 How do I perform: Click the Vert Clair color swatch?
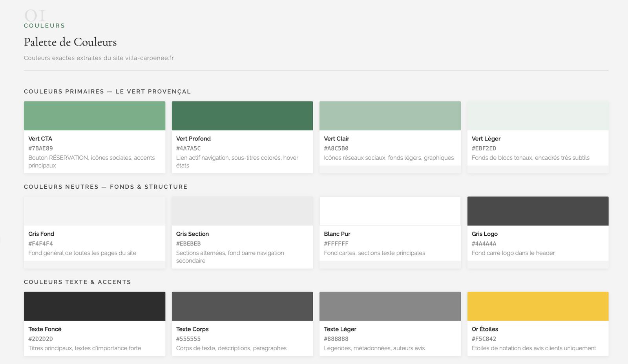click(x=390, y=116)
